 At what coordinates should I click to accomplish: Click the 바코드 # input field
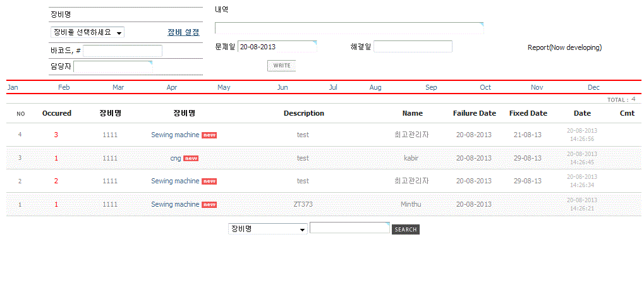(x=123, y=51)
